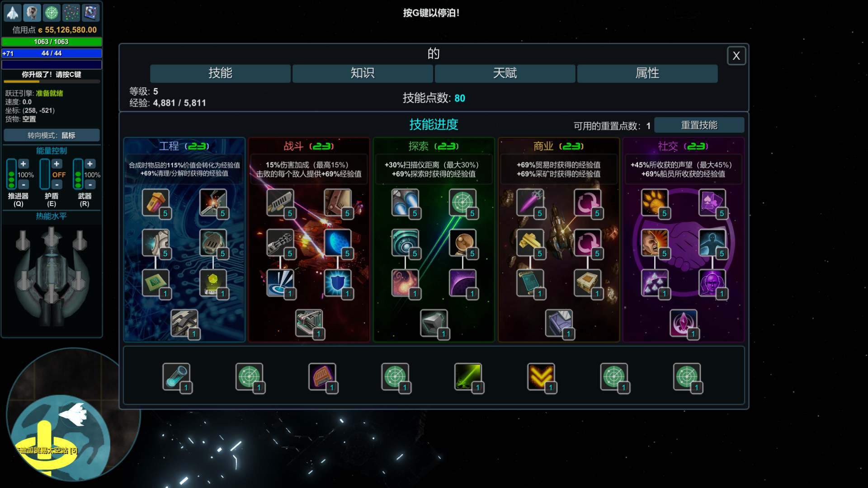Image resolution: width=868 pixels, height=488 pixels.
Task: Close the skills window with X
Action: point(736,56)
